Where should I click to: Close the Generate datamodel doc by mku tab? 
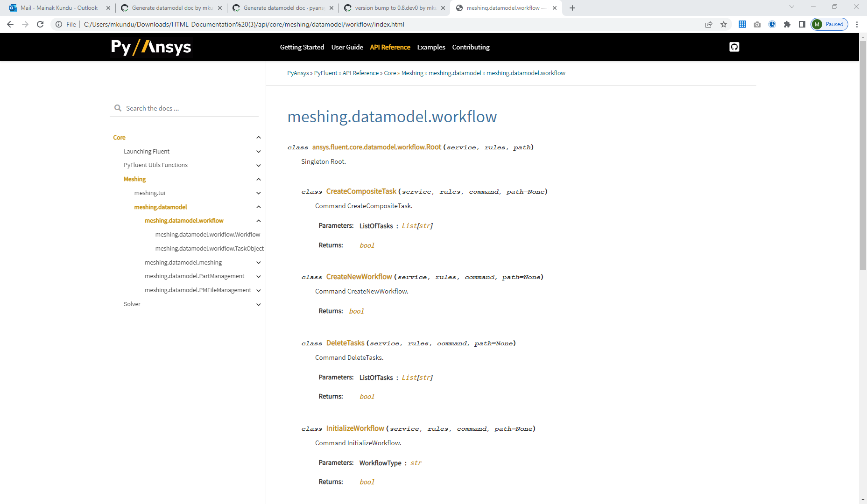[220, 8]
